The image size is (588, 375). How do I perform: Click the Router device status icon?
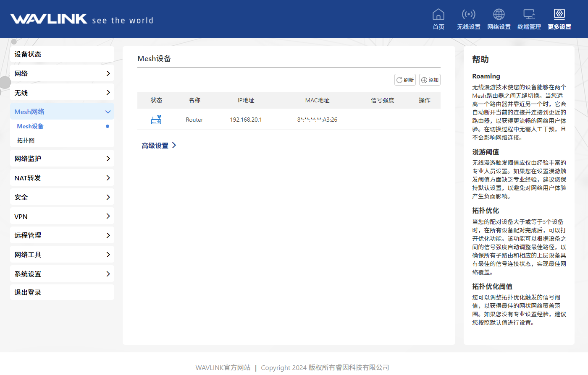click(x=156, y=120)
